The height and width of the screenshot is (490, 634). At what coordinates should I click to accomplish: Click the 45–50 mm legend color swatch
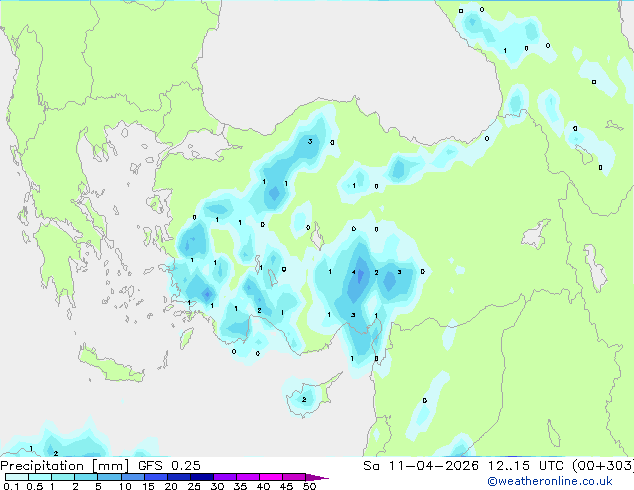click(x=294, y=477)
